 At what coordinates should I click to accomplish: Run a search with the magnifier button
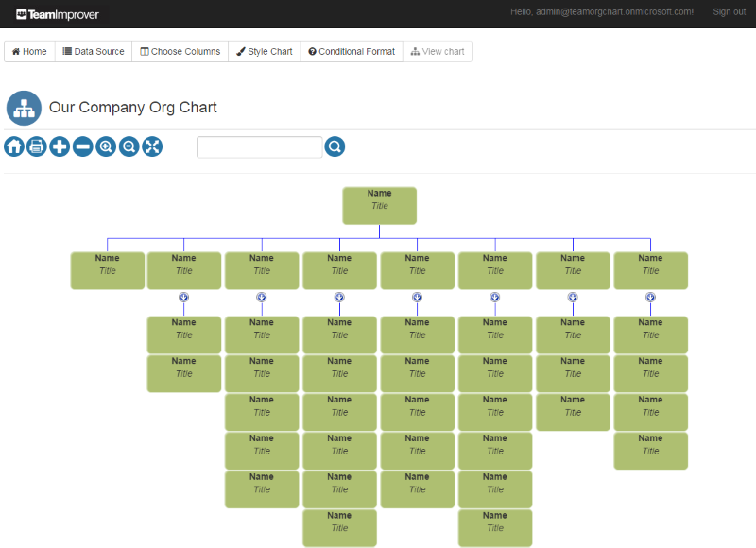point(335,146)
